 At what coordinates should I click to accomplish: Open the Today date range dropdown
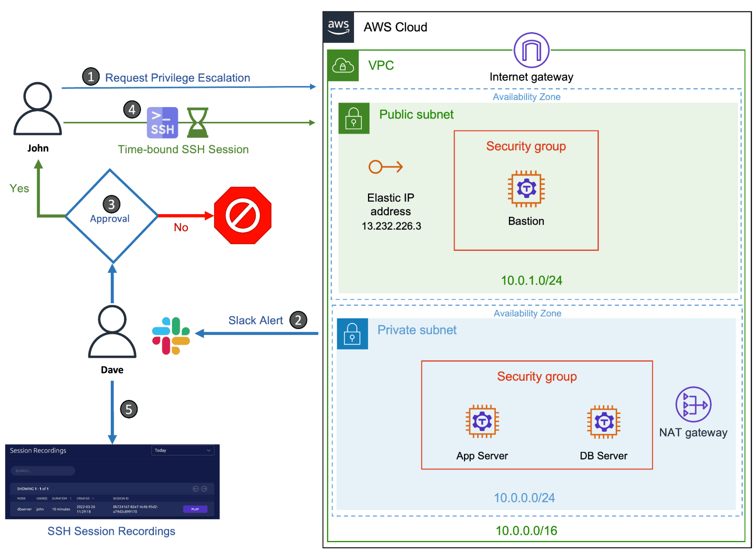(x=183, y=450)
